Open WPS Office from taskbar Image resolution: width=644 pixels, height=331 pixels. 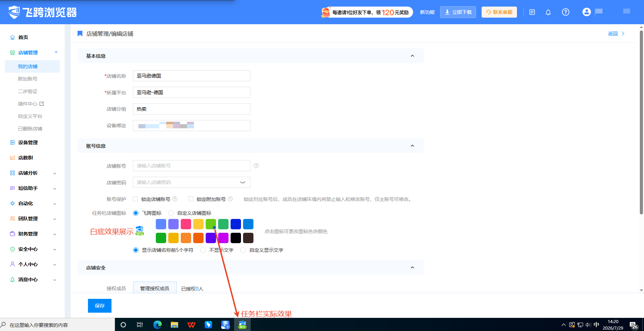pos(191,325)
